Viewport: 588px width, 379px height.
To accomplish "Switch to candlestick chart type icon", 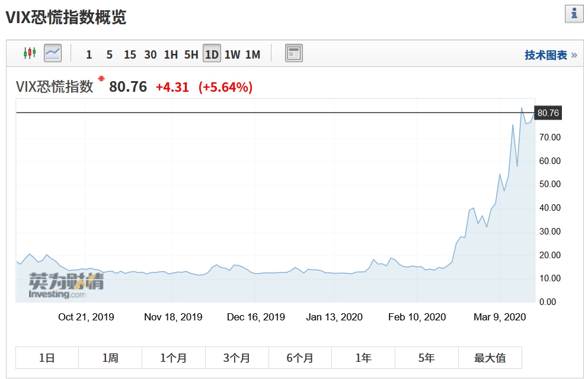I will [30, 53].
